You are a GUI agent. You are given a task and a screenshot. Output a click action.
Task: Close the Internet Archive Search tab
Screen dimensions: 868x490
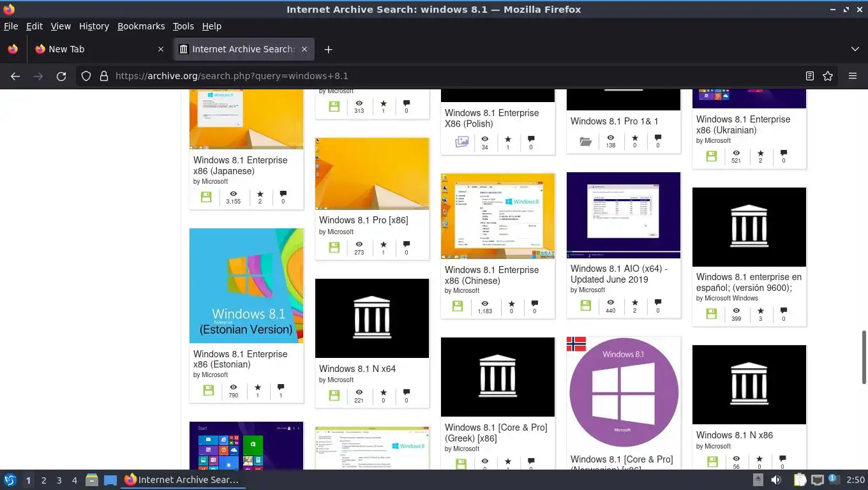click(x=304, y=49)
